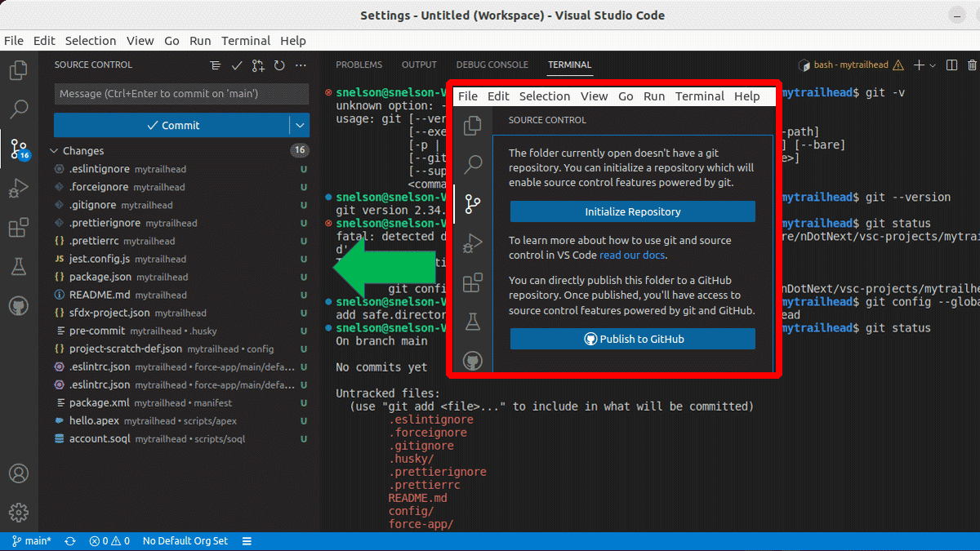
Task: Kill terminal with the trash icon
Action: point(973,65)
